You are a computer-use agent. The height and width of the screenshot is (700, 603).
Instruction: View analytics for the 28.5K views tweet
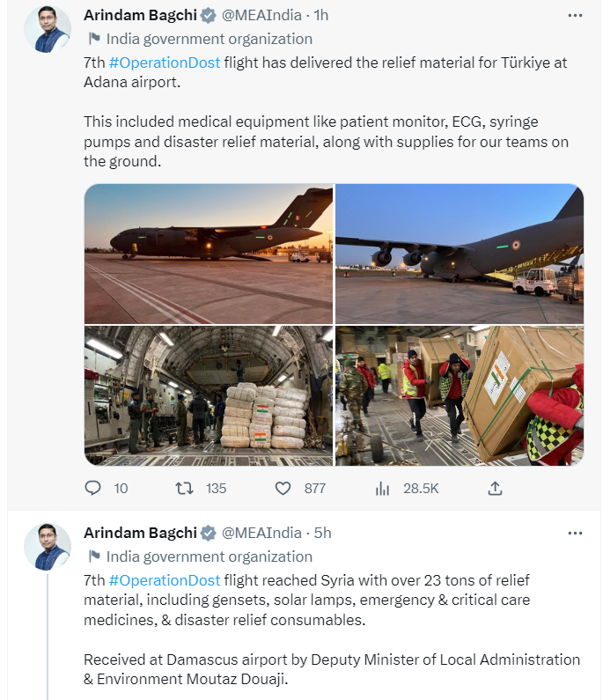coord(383,488)
